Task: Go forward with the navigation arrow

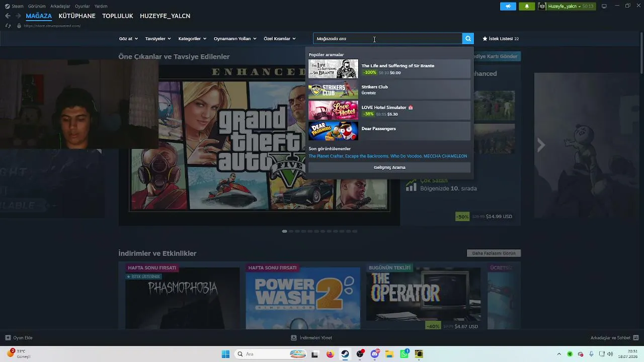Action: point(18,16)
